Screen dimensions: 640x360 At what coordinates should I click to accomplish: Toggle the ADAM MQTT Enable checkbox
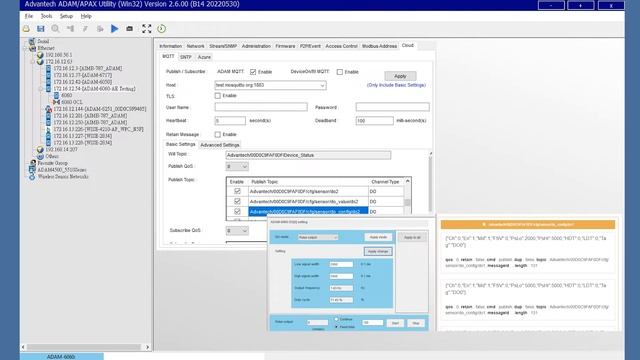point(253,72)
